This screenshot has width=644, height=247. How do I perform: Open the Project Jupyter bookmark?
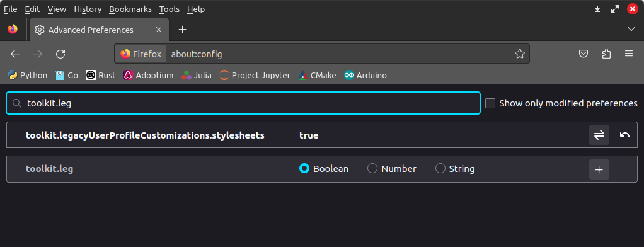pyautogui.click(x=255, y=75)
